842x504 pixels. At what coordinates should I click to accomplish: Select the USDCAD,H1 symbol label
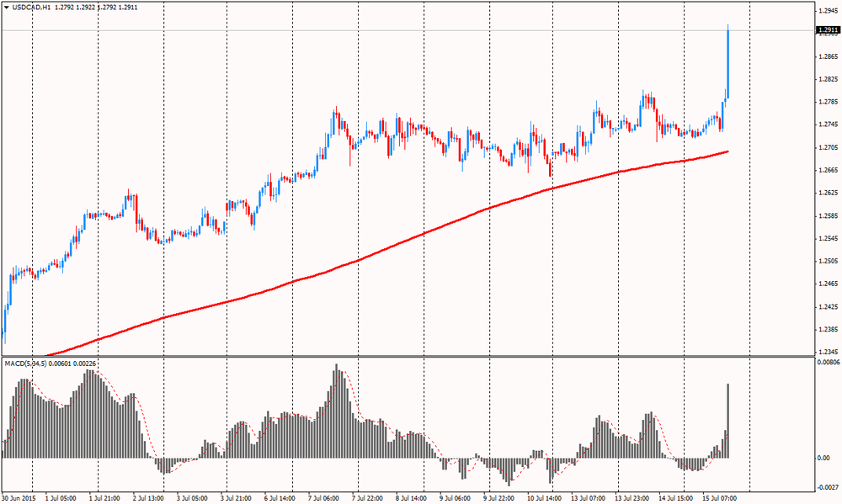coord(31,8)
